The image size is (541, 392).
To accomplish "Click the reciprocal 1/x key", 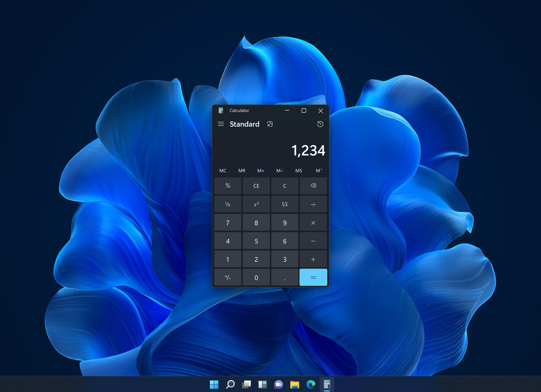I will (x=228, y=204).
